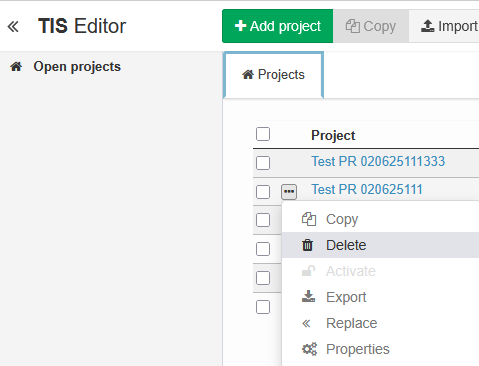The image size is (479, 366).
Task: Select the disabled Activate menu entry
Action: 380,271
